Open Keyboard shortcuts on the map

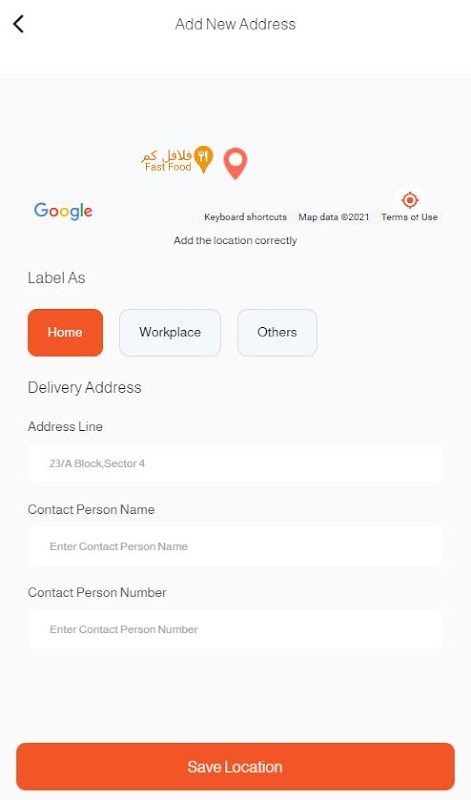click(245, 217)
